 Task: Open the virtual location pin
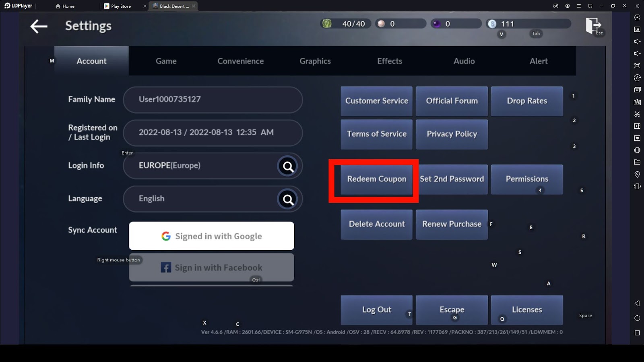[x=637, y=174]
